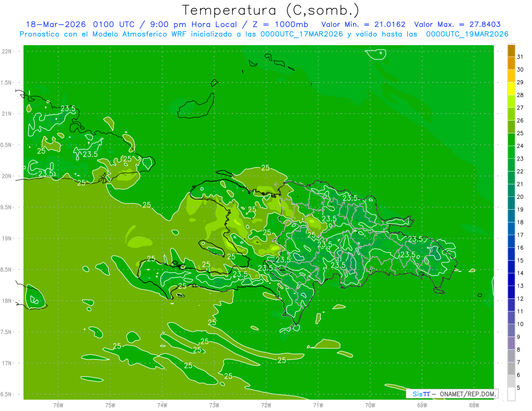The width and height of the screenshot is (532, 411).
Task: Click the 74W longitude axis label
Action: [162, 405]
